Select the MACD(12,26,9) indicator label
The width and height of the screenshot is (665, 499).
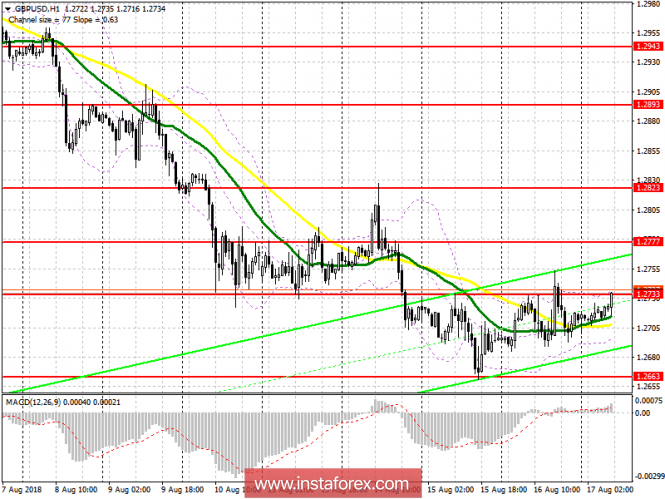(33, 402)
